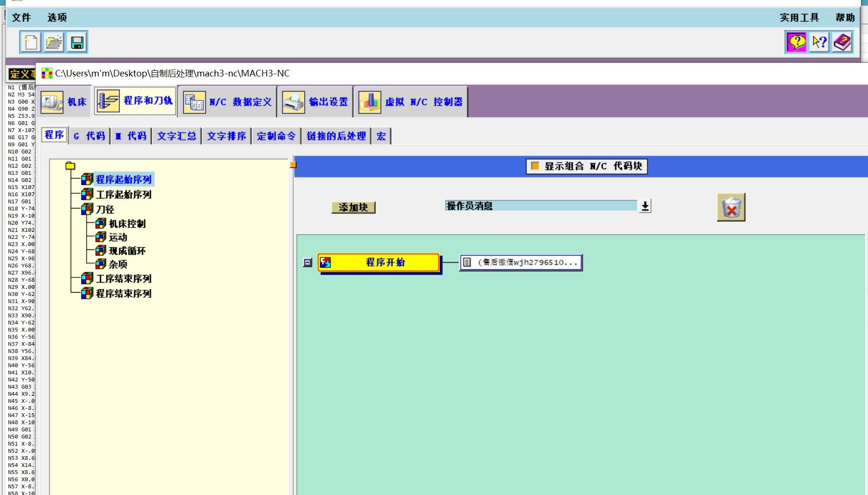Click the MACH3-NC file path title text
868x495 pixels.
point(172,73)
